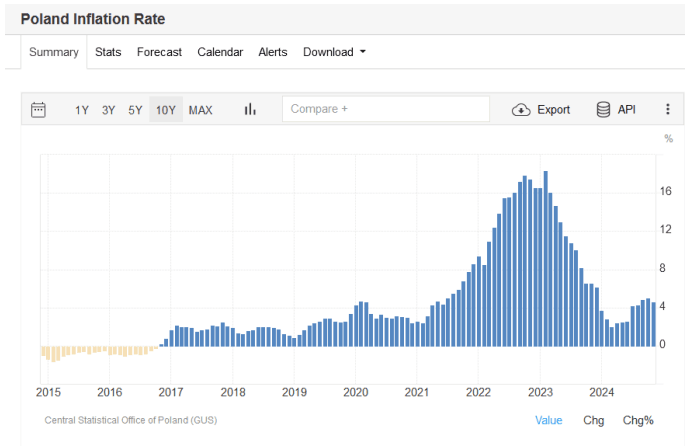Click the tallest bar in early 2023
Screen dimensions: 687x446
coord(545,260)
